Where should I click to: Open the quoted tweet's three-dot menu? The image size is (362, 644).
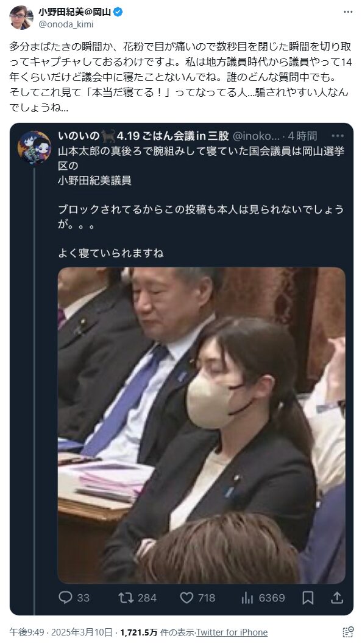tap(338, 136)
